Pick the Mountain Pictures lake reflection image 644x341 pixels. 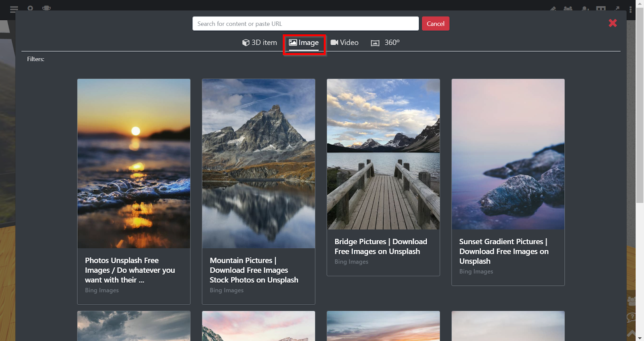point(258,163)
